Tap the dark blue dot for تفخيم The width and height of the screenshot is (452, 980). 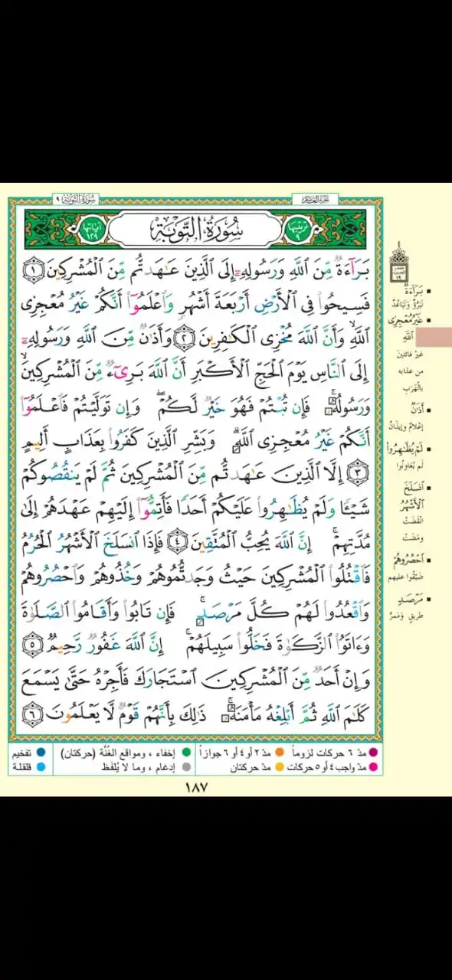point(40,753)
